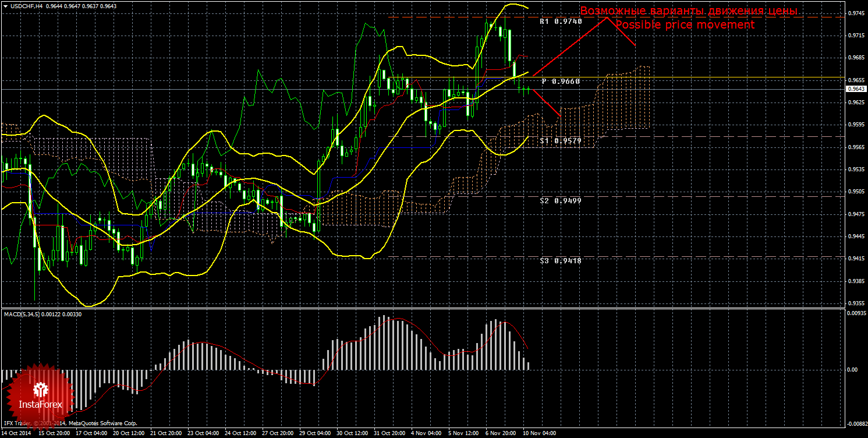Image resolution: width=868 pixels, height=438 pixels.
Task: Click the 0.9535 price axis value
Action: tap(855, 169)
